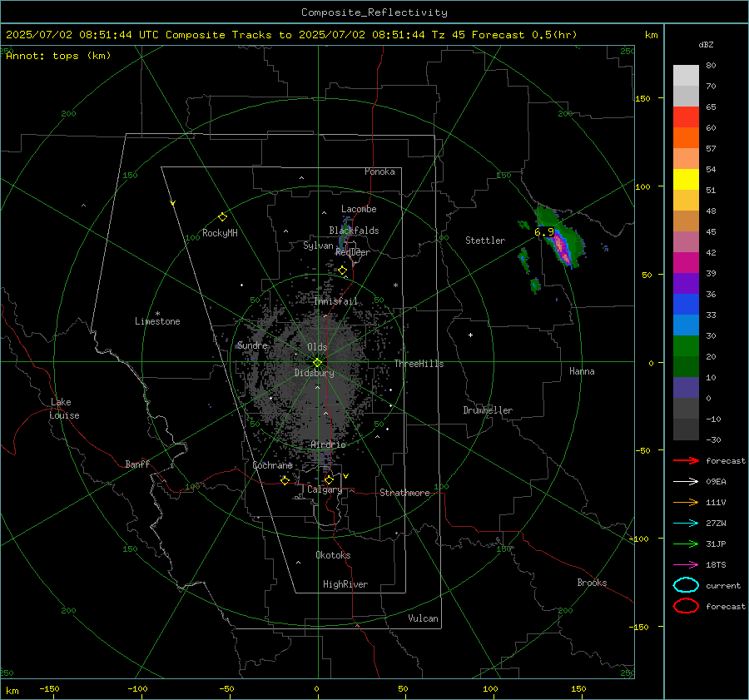Viewport: 749px width, 700px height.
Task: Click the dBZ legend heading
Action: 706,45
